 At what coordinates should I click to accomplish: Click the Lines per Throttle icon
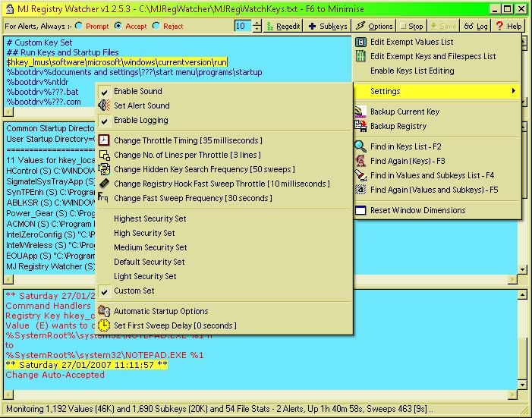104,155
